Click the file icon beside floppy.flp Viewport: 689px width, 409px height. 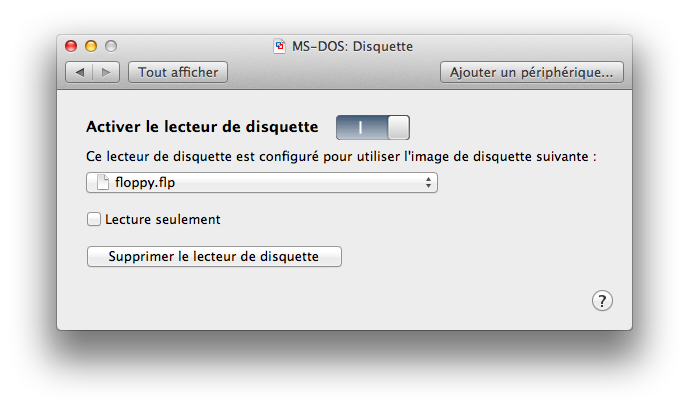point(102,182)
